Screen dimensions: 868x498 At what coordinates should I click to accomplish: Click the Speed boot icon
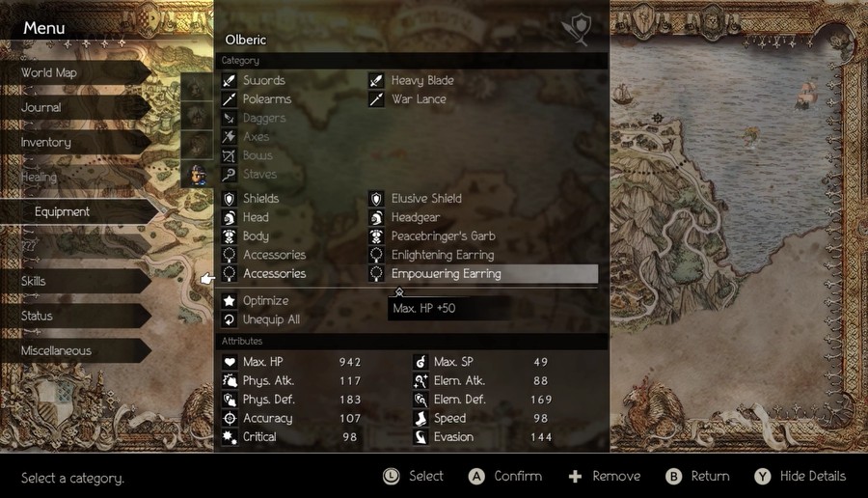click(x=420, y=418)
